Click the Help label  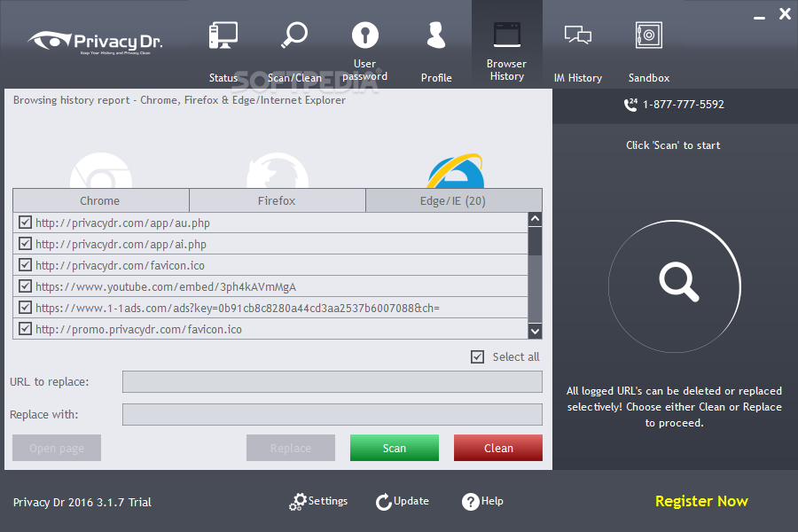[x=492, y=501]
